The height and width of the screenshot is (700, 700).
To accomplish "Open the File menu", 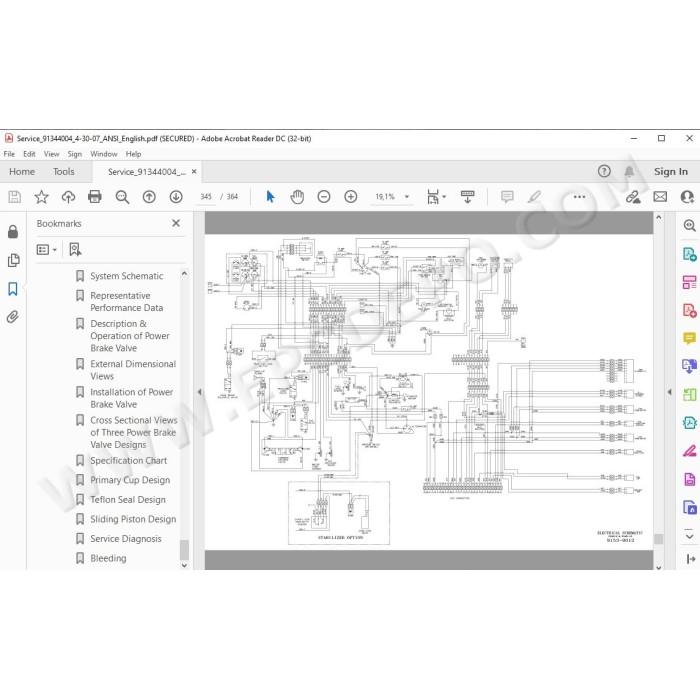I will tap(9, 154).
